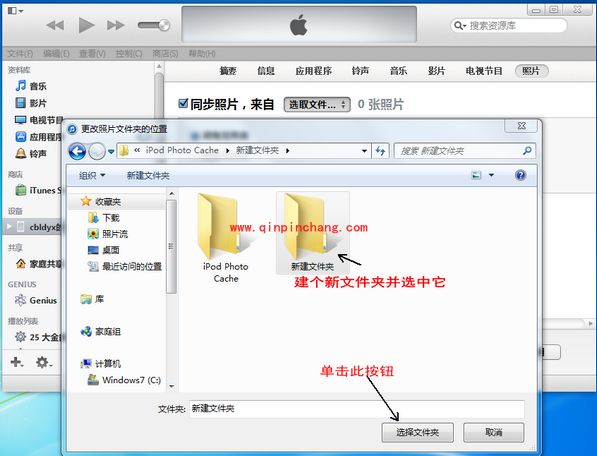This screenshot has width=597, height=456.
Task: Open the iTunes window menu icon at top-left
Action: click(x=15, y=10)
